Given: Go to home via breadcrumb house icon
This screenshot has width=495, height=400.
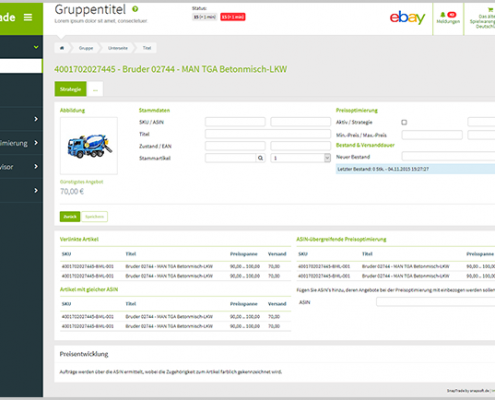Looking at the screenshot, I should (62, 48).
